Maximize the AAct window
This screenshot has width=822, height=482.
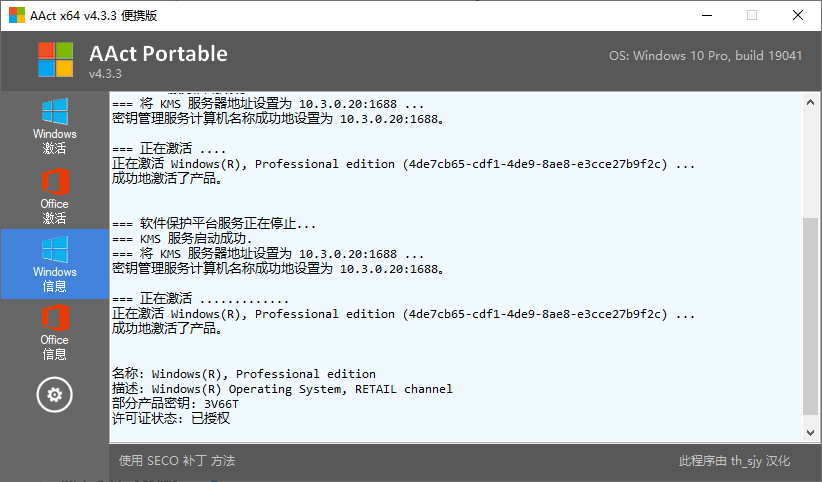pyautogui.click(x=752, y=15)
